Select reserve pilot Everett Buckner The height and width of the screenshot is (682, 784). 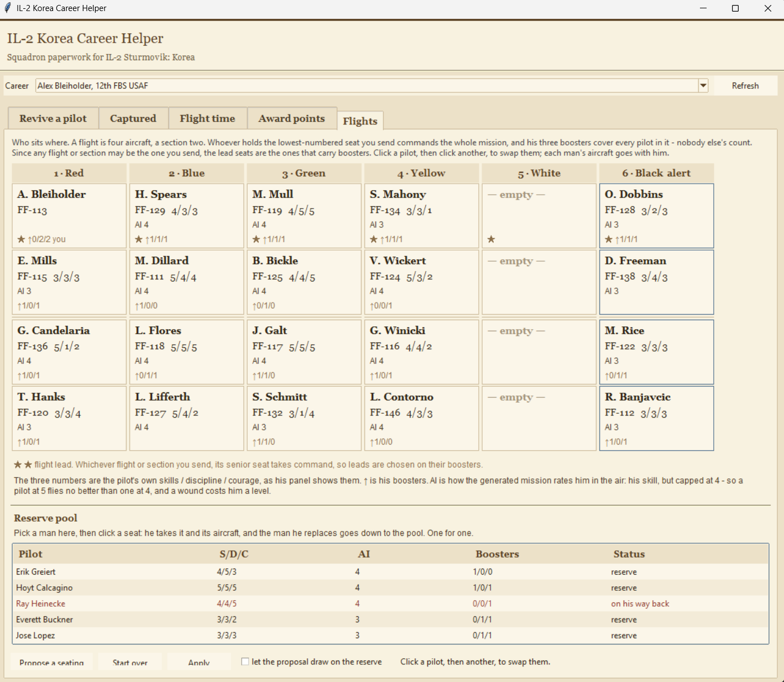(x=390, y=619)
